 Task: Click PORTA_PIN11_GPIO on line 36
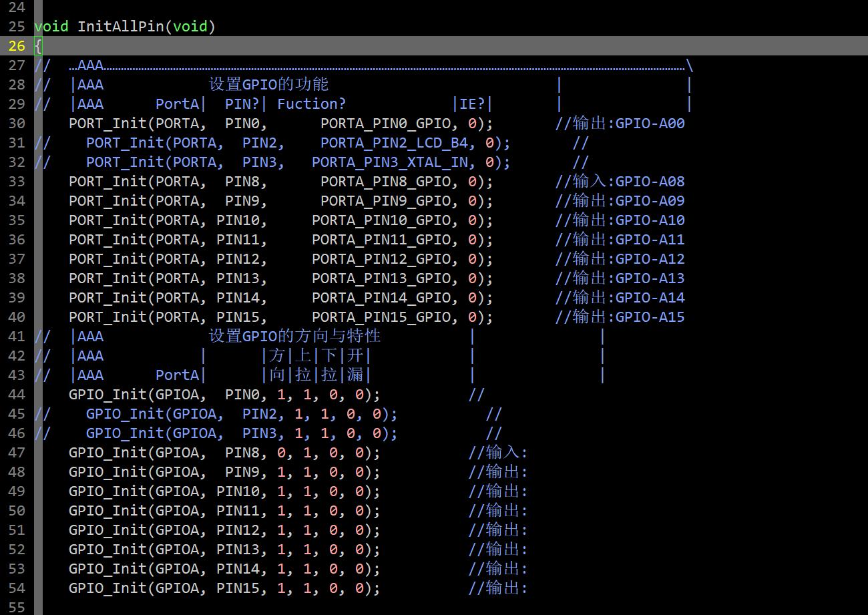(381, 240)
